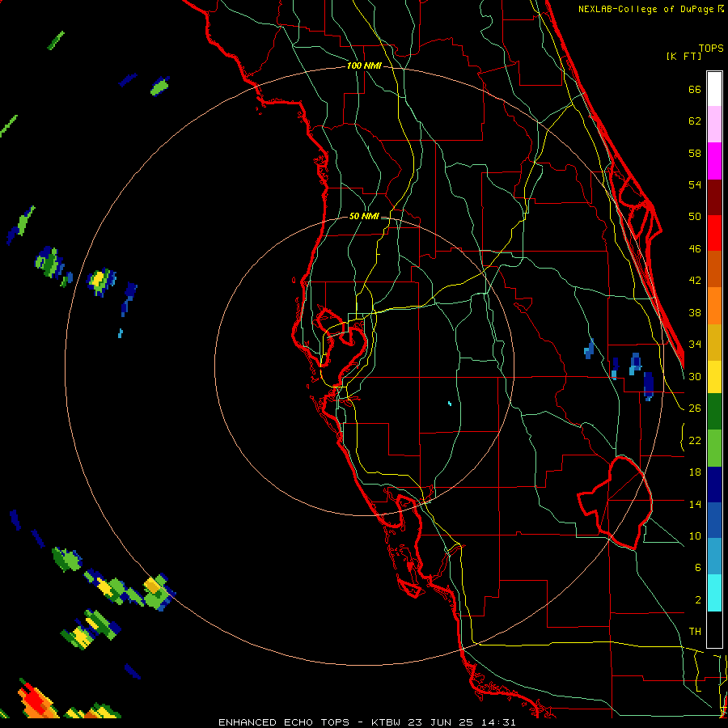Image resolution: width=728 pixels, height=728 pixels.
Task: Click legend value 62
Action: pyautogui.click(x=695, y=121)
